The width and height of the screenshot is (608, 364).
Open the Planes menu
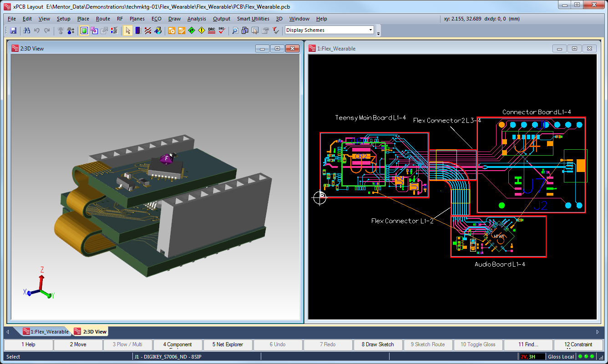click(x=137, y=19)
